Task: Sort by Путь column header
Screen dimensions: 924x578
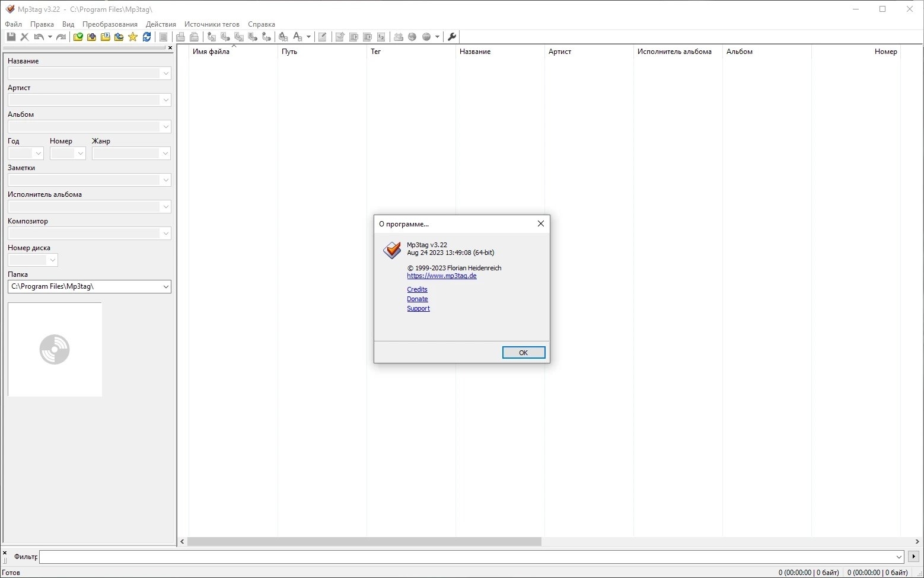Action: coord(322,52)
